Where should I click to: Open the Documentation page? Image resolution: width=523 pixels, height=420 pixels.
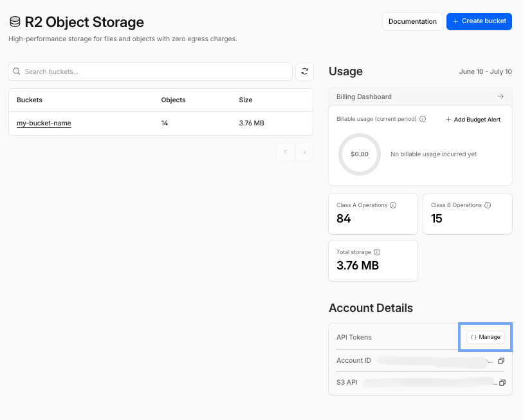coord(412,21)
